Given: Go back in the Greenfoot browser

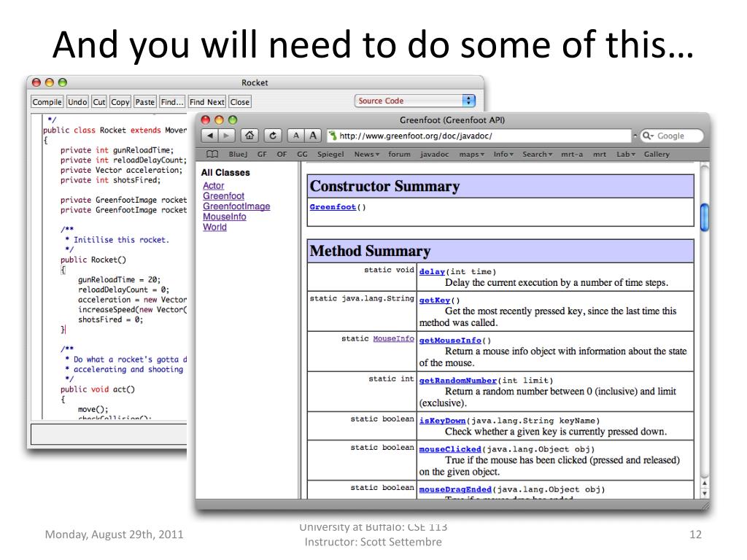Looking at the screenshot, I should [x=209, y=136].
